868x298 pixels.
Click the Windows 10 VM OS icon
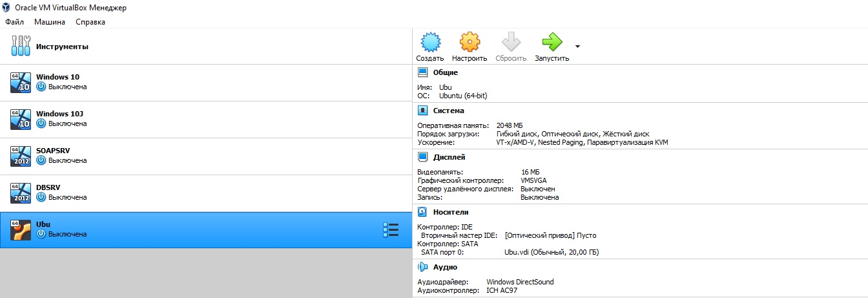pyautogui.click(x=21, y=83)
